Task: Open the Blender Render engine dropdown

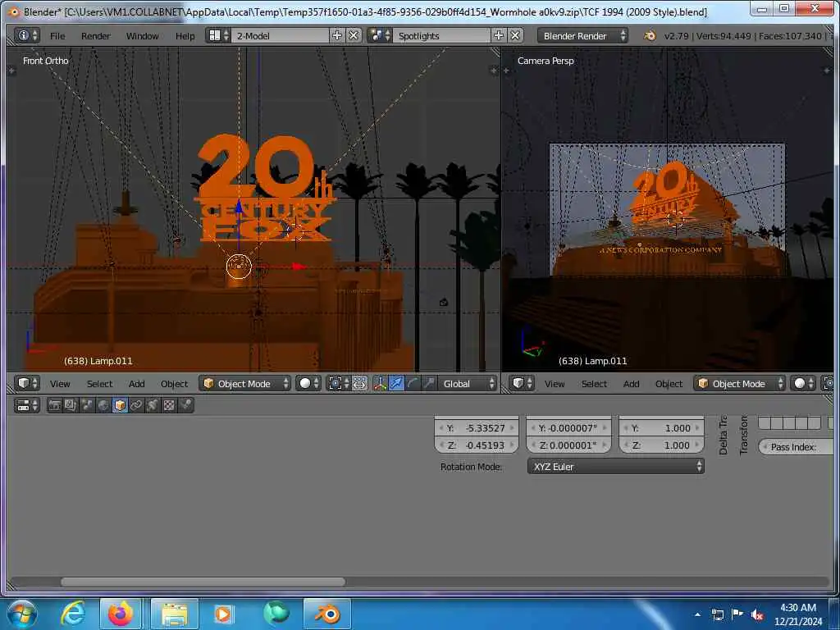Action: [x=583, y=36]
